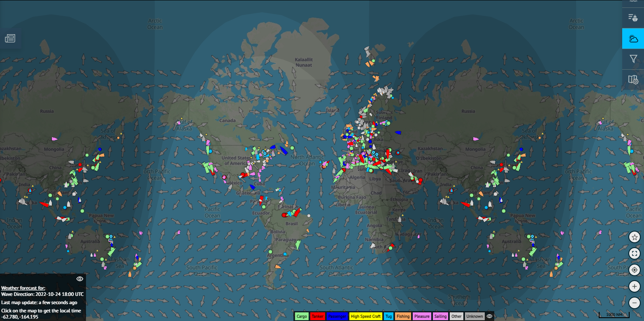Open the vessel filter funnel icon
The height and width of the screenshot is (321, 644).
[633, 59]
